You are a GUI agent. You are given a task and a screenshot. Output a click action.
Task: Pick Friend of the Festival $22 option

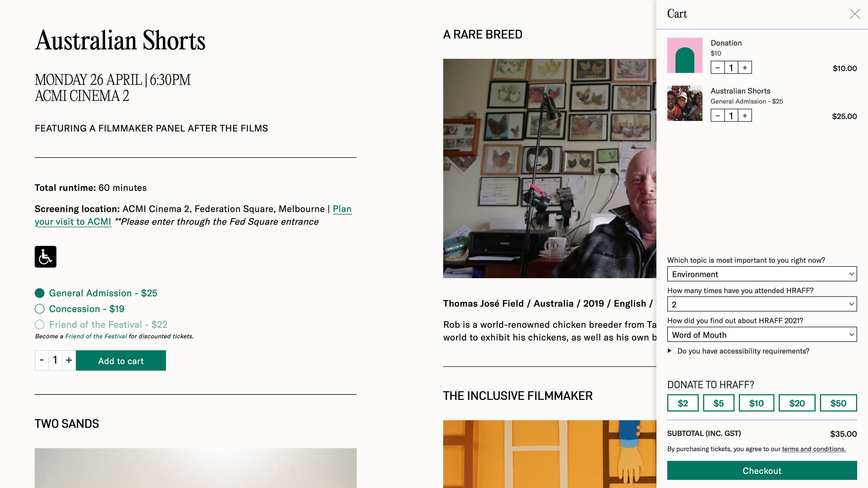tap(101, 325)
